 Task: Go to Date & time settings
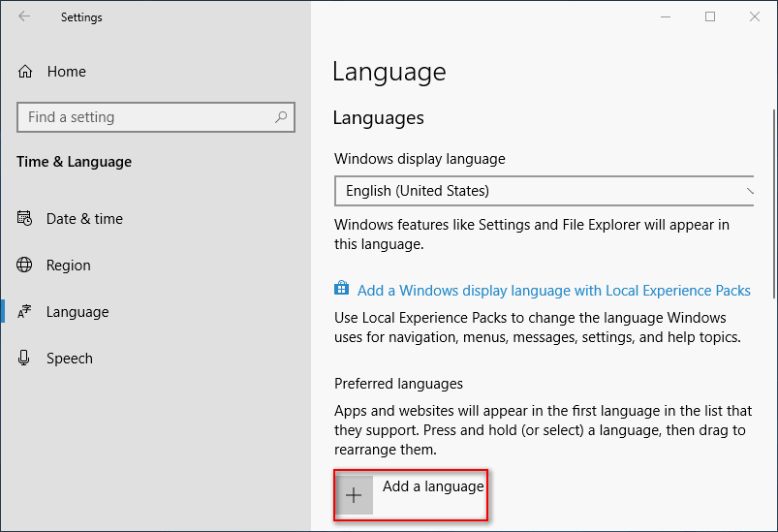(84, 219)
